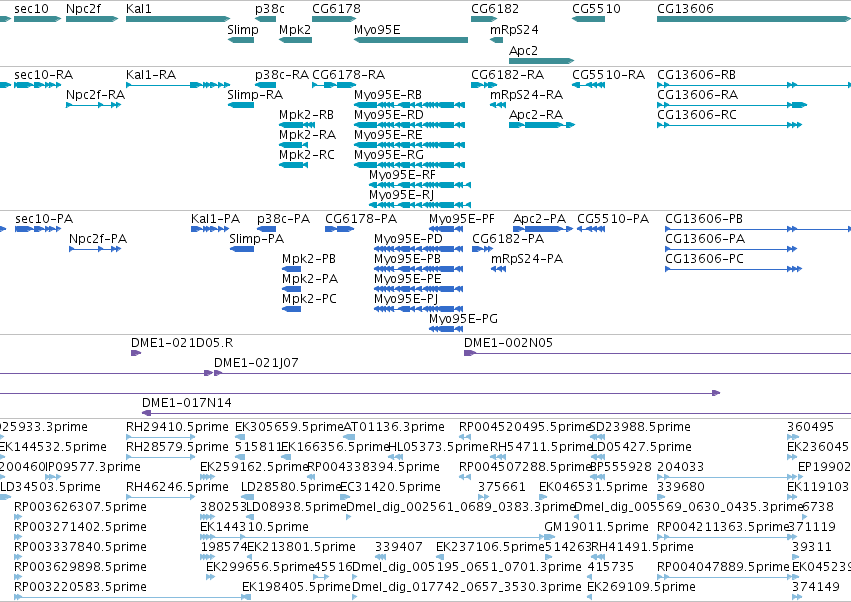Select the Npc2f gene label
Viewport: 851px width, 602px height.
point(83,9)
